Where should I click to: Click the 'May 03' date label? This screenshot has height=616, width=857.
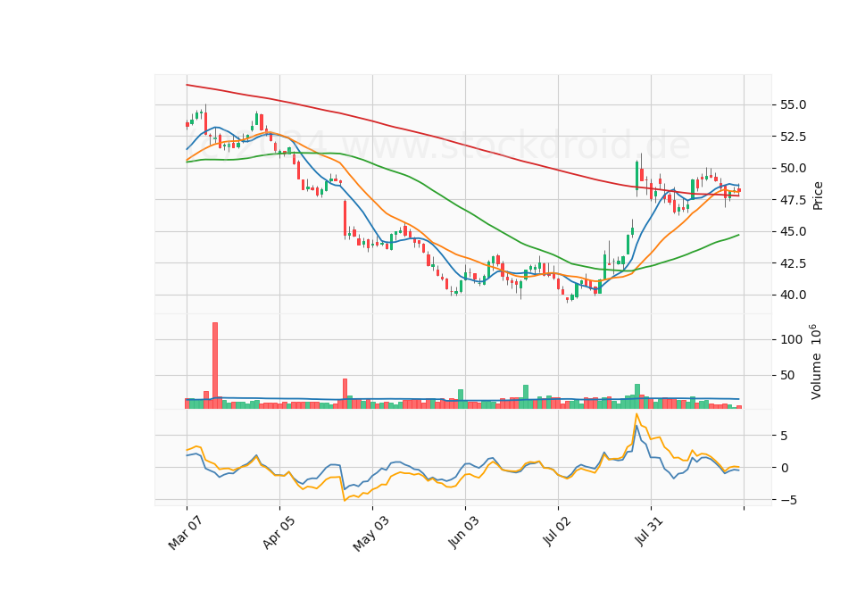point(370,534)
